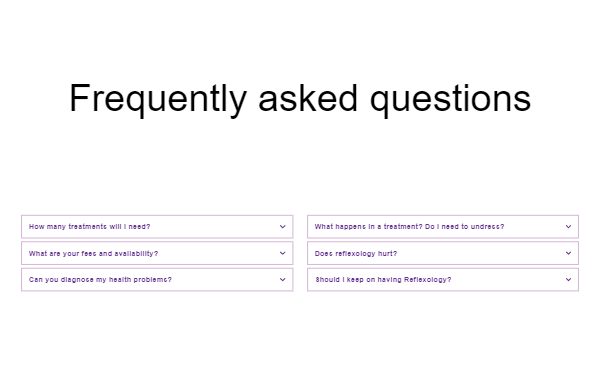Screen dimensions: 600x389
Task: Expand 'Can you diagnose my health problems?' text
Action: (100, 280)
